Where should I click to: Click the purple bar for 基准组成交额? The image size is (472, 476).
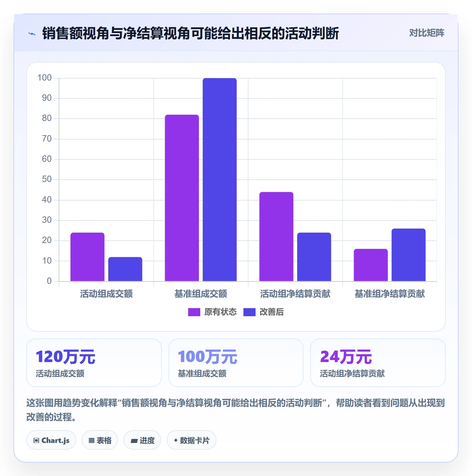tap(182, 198)
